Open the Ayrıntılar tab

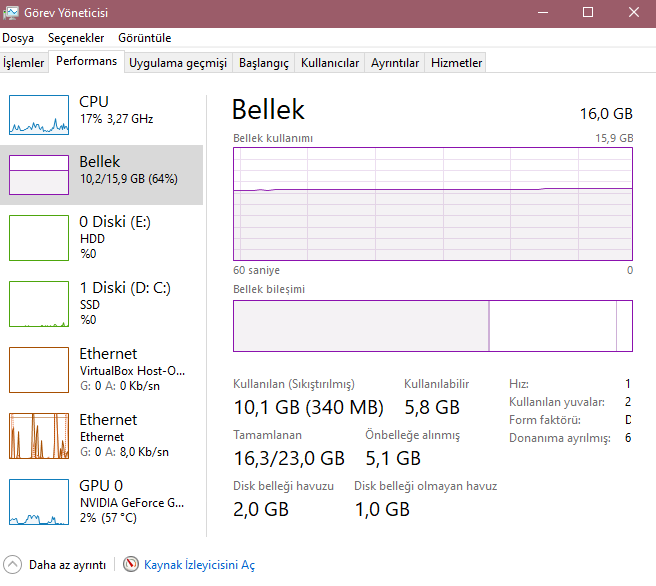coord(395,63)
